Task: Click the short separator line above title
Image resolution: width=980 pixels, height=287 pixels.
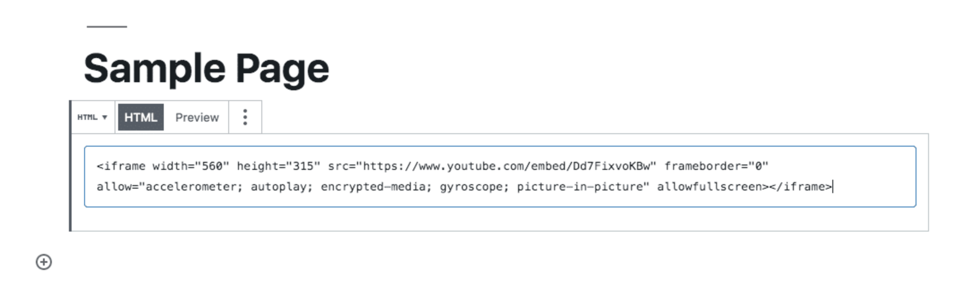Action: 107,27
